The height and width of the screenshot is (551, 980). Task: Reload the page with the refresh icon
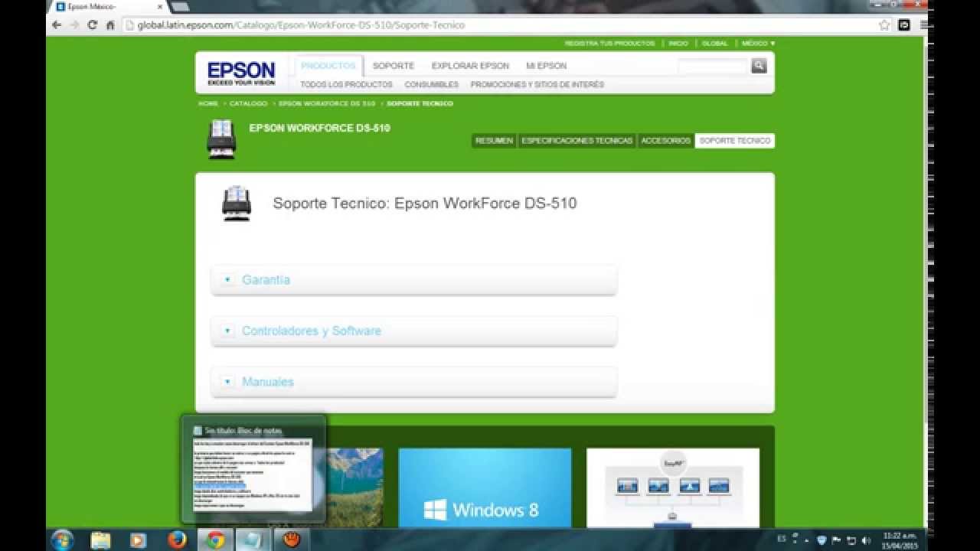click(93, 24)
